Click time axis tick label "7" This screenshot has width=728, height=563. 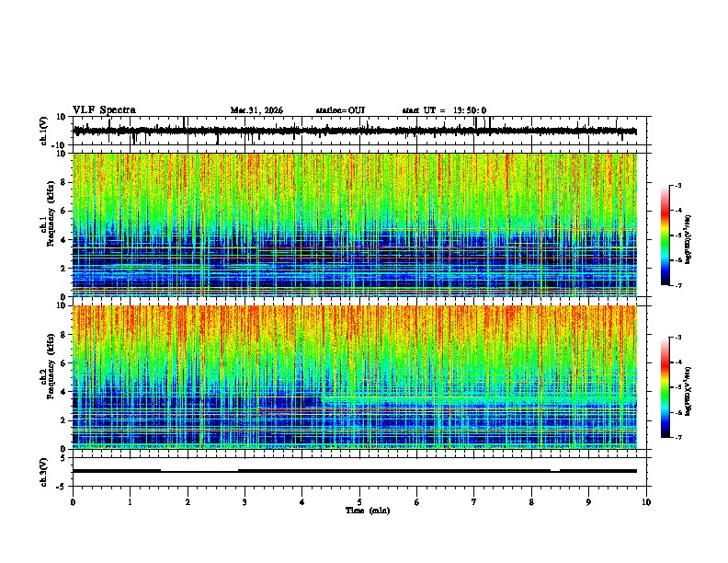pos(474,502)
